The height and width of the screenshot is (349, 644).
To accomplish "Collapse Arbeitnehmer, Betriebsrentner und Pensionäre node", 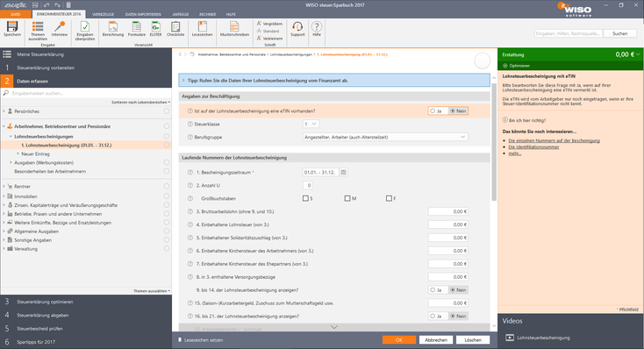I will pos(4,126).
